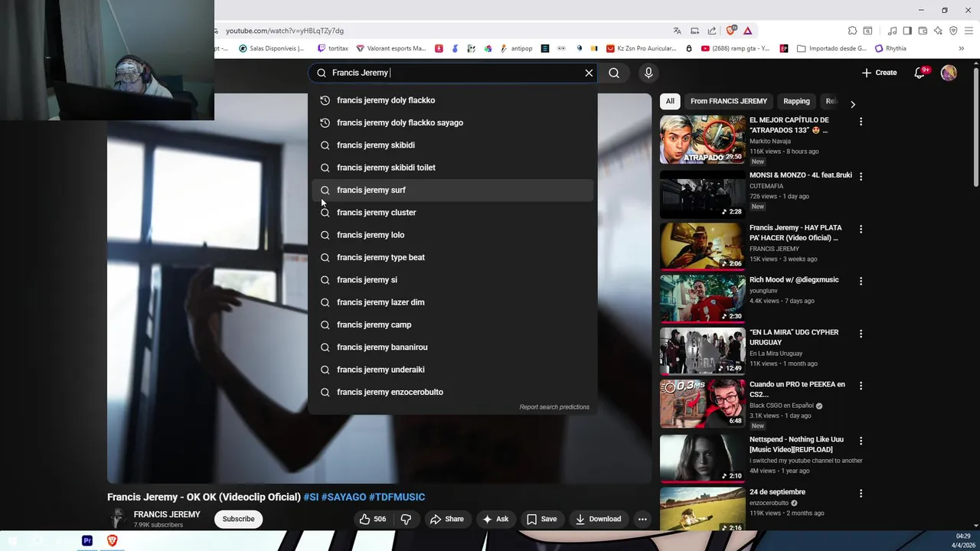980x551 pixels.
Task: Choose suggestion francis jeremy skibidi toilet
Action: coord(452,168)
